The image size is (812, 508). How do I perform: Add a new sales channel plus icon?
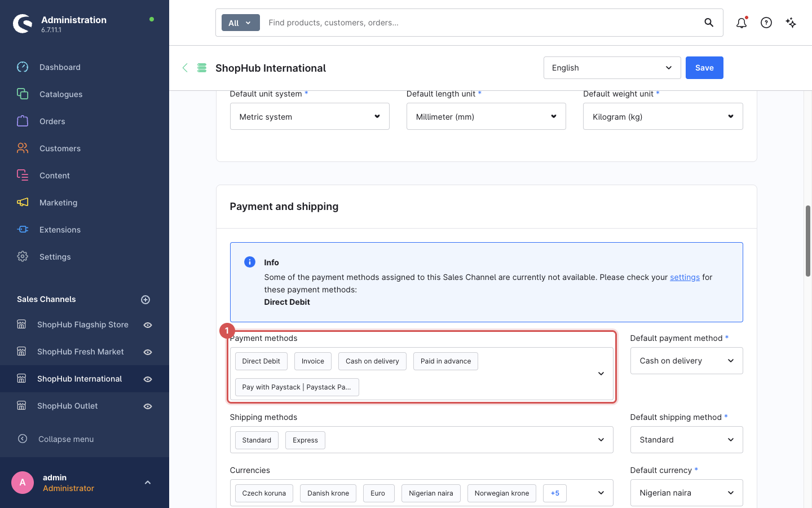(x=145, y=300)
